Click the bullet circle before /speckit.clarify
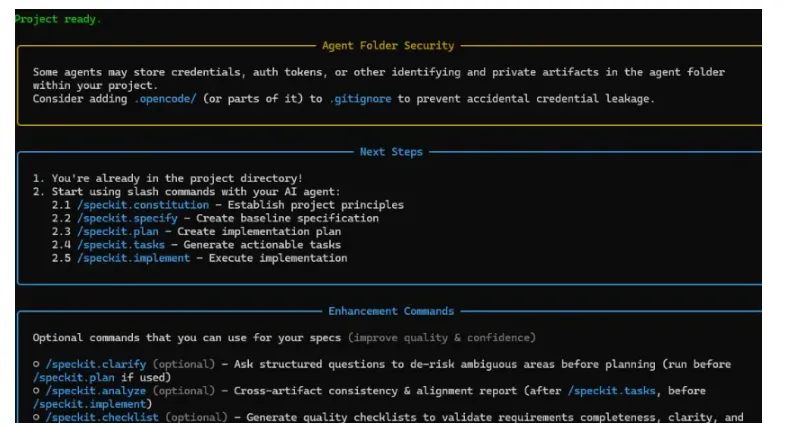Screen dimensions: 791x427 point(36,364)
